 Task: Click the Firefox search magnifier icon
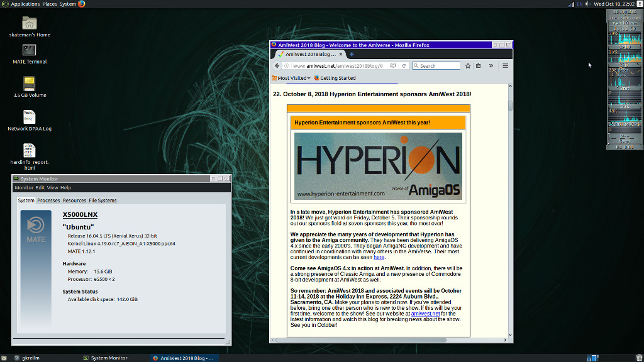tap(416, 65)
